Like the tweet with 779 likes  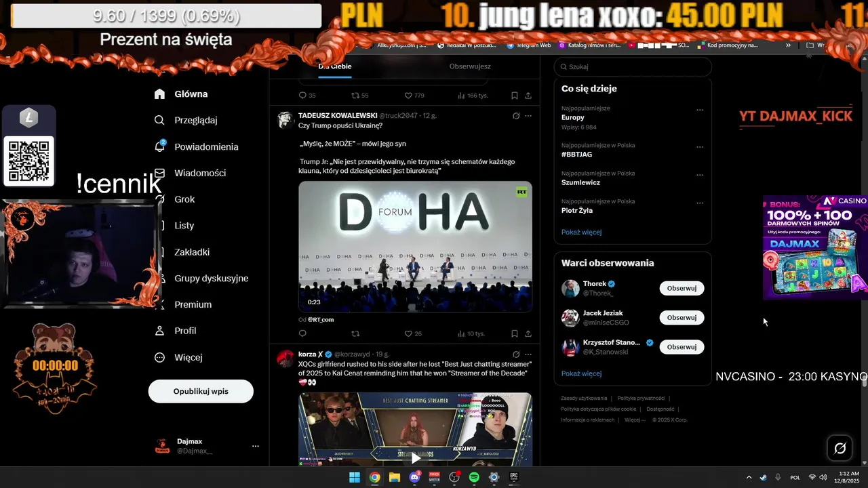click(408, 96)
